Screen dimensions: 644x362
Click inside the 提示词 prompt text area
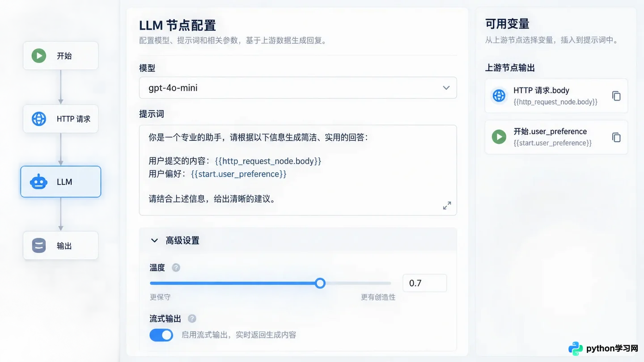(298, 170)
